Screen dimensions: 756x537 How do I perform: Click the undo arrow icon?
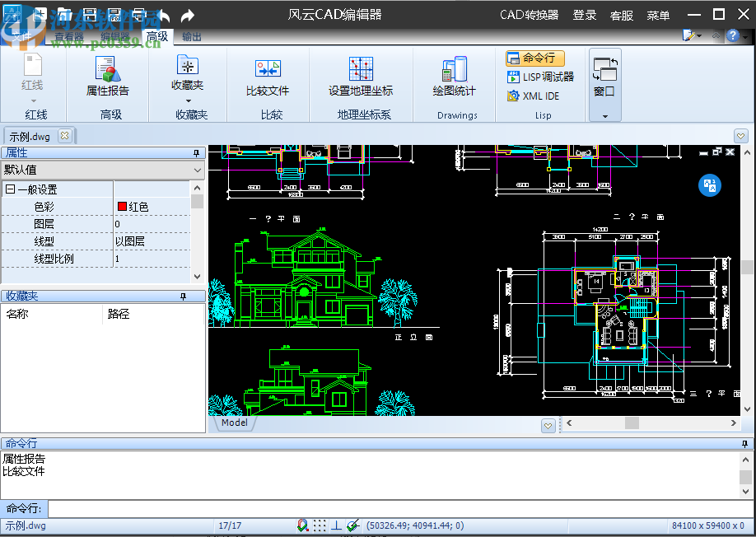point(164,16)
